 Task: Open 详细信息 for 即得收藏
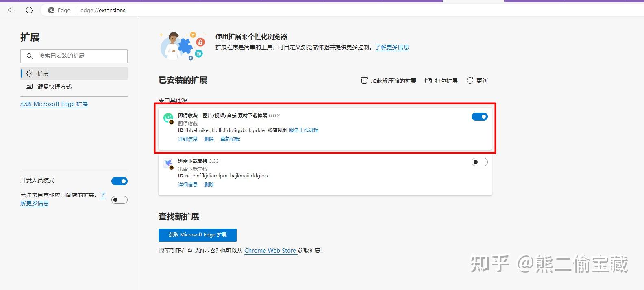pyautogui.click(x=188, y=139)
